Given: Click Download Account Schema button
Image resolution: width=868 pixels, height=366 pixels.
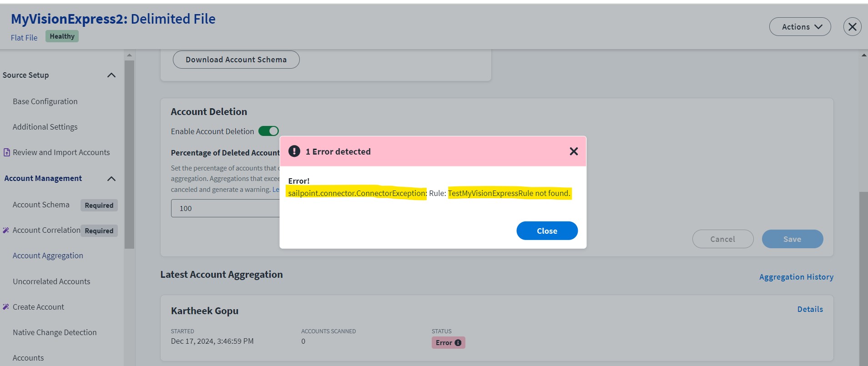Looking at the screenshot, I should tap(236, 60).
